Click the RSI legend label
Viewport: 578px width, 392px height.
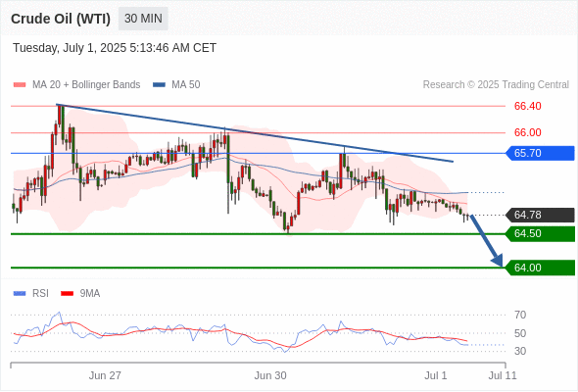pyautogui.click(x=40, y=294)
